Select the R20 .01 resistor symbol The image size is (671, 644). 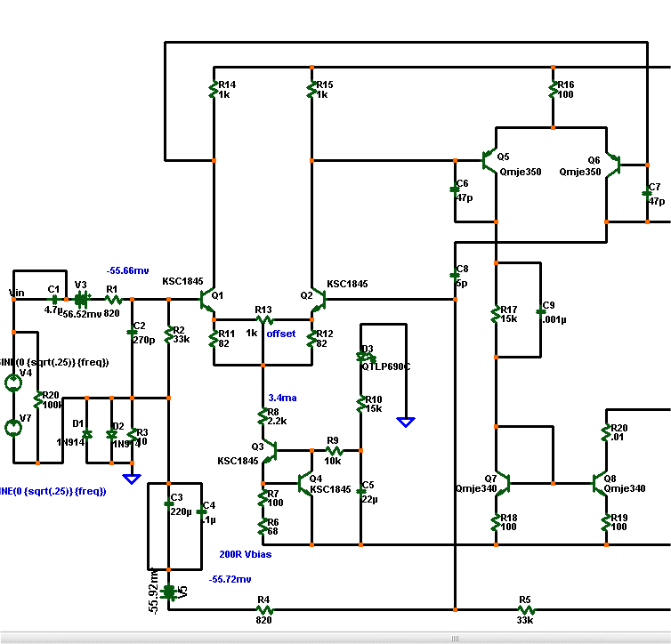(606, 432)
